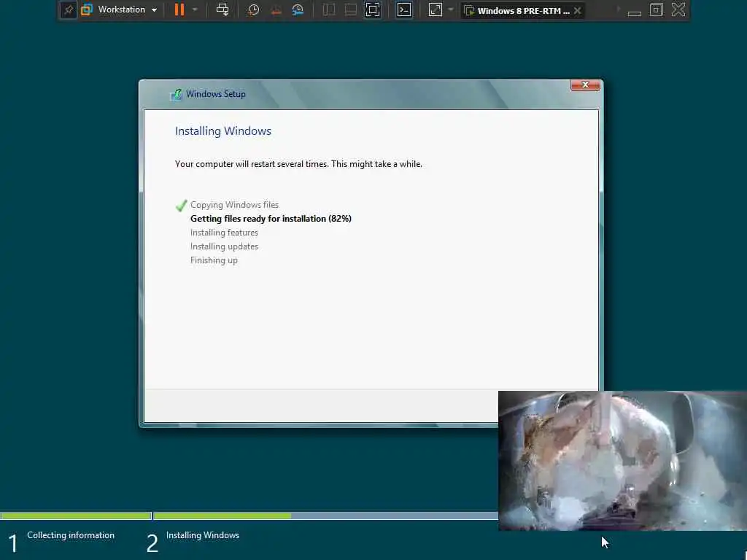Pause the virtual machine
747x560 pixels.
[x=179, y=9]
